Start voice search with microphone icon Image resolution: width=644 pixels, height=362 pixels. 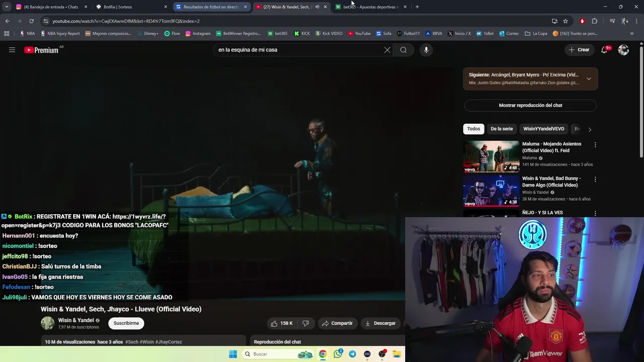(x=426, y=50)
